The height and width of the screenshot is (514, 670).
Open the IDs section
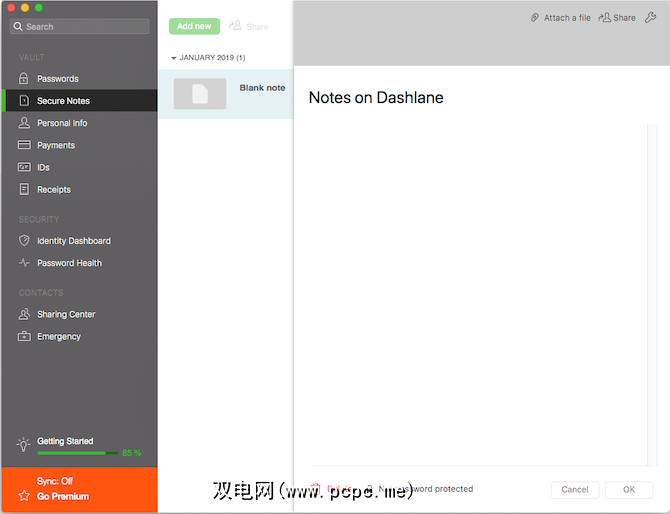(79, 167)
